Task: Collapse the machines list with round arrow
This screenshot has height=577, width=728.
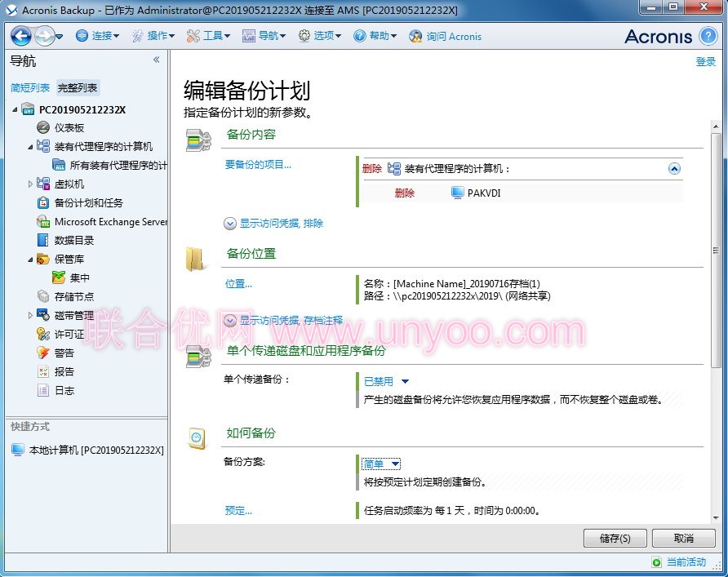Action: pyautogui.click(x=674, y=168)
